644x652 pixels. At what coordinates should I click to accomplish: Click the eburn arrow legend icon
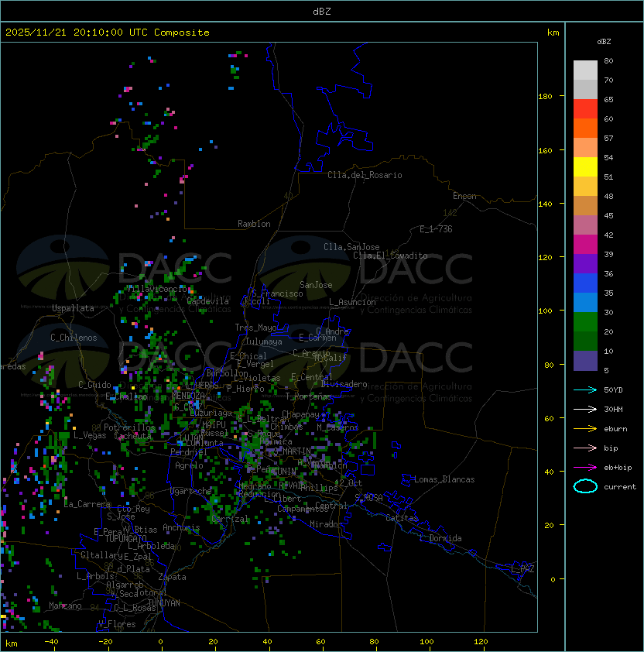(585, 428)
